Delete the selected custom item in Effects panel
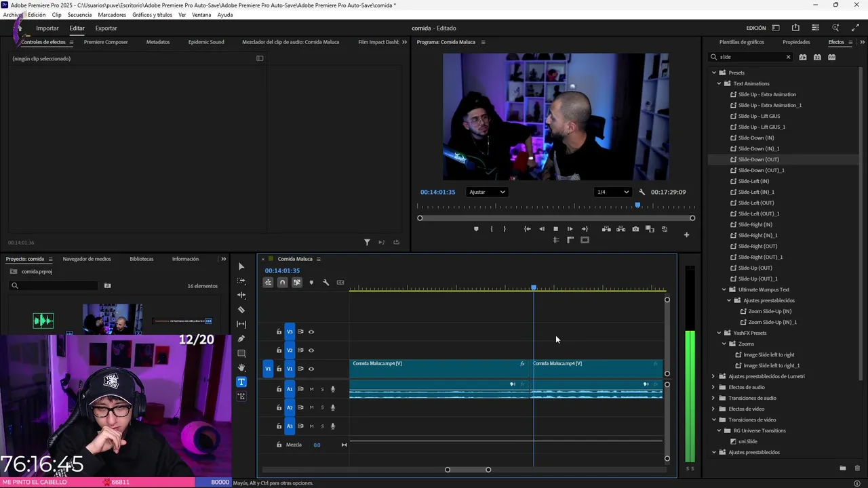Screen dimensions: 868x488 857,468
